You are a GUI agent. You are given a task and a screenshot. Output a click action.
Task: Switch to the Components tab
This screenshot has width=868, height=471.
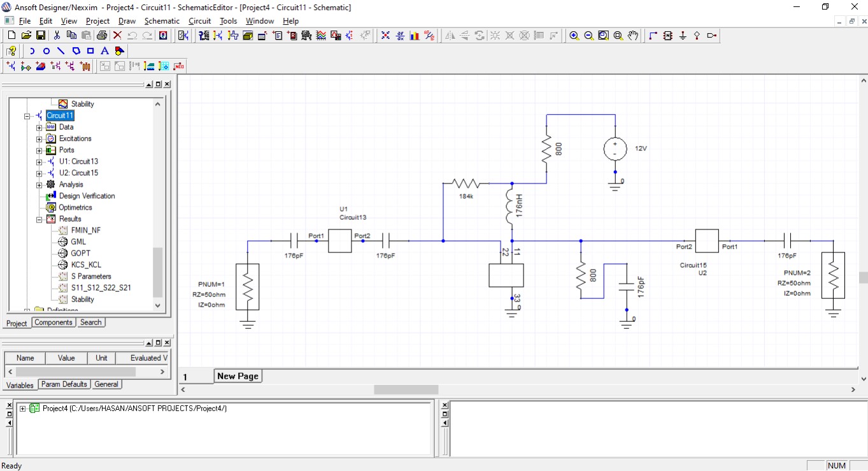[53, 322]
